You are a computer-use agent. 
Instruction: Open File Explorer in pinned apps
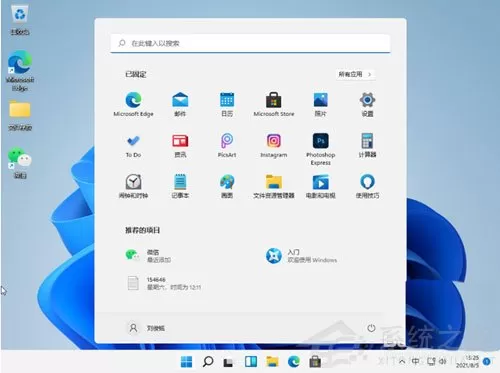tap(274, 186)
